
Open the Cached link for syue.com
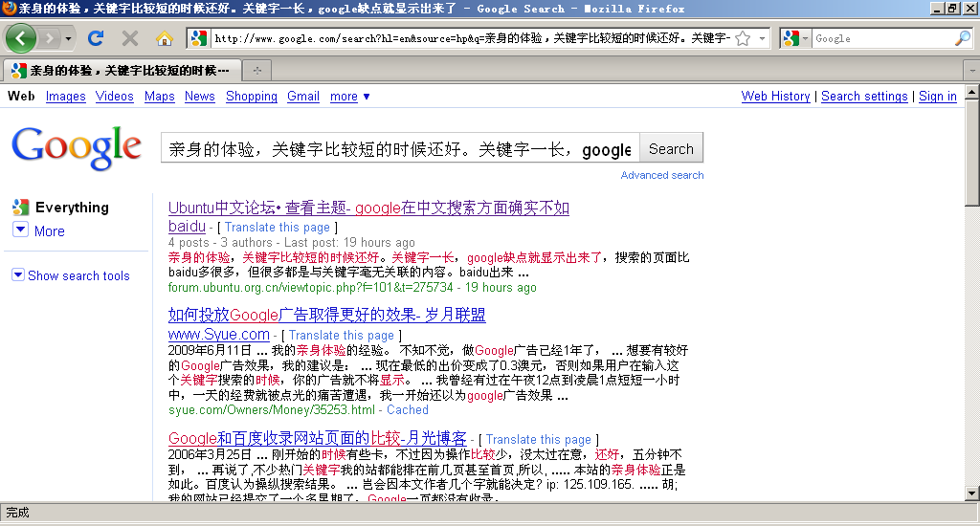click(408, 410)
